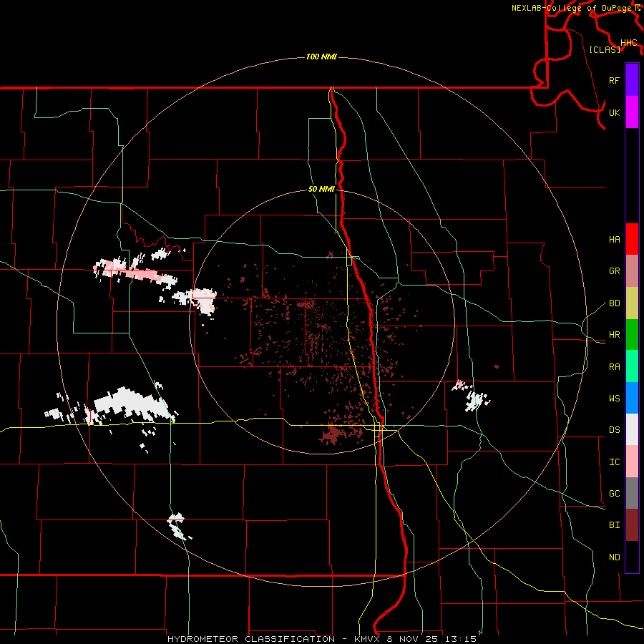
Task: Click the HA red legend color block
Action: tap(632, 239)
